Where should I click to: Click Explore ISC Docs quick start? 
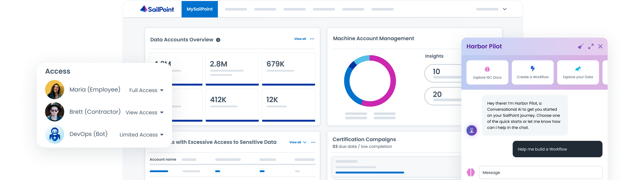point(487,72)
